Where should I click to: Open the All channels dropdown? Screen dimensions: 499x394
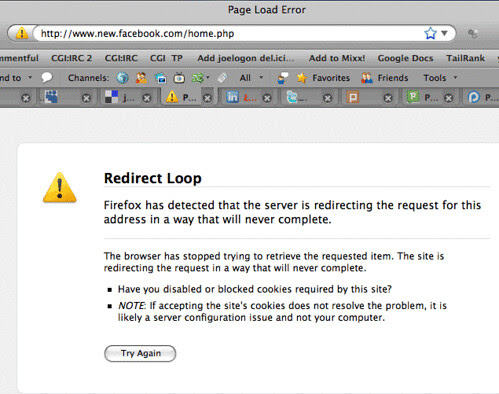(x=252, y=78)
